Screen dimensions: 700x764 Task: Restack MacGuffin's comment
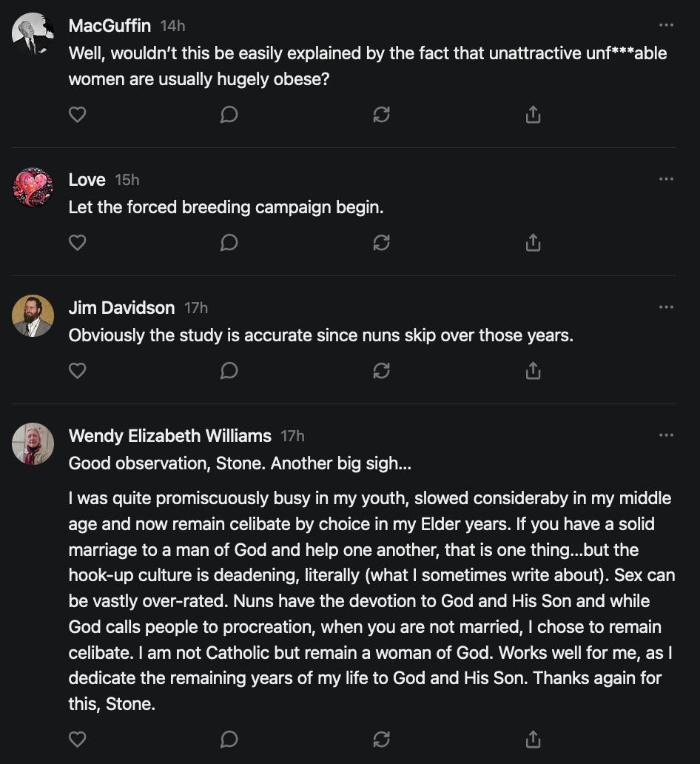pos(381,115)
